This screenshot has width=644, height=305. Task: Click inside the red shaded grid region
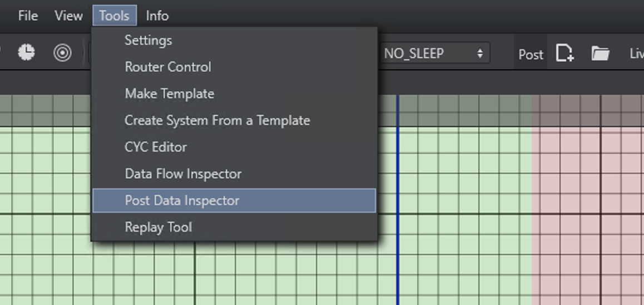point(584,223)
